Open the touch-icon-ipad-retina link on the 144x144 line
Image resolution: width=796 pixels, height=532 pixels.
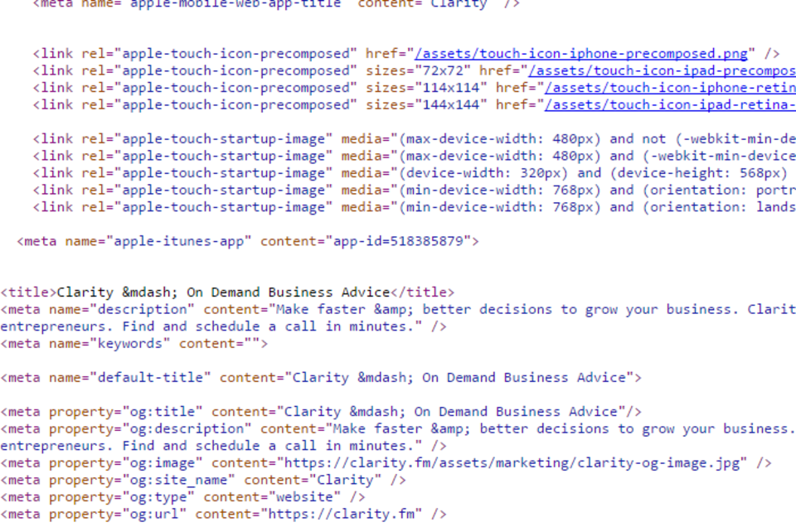point(670,105)
